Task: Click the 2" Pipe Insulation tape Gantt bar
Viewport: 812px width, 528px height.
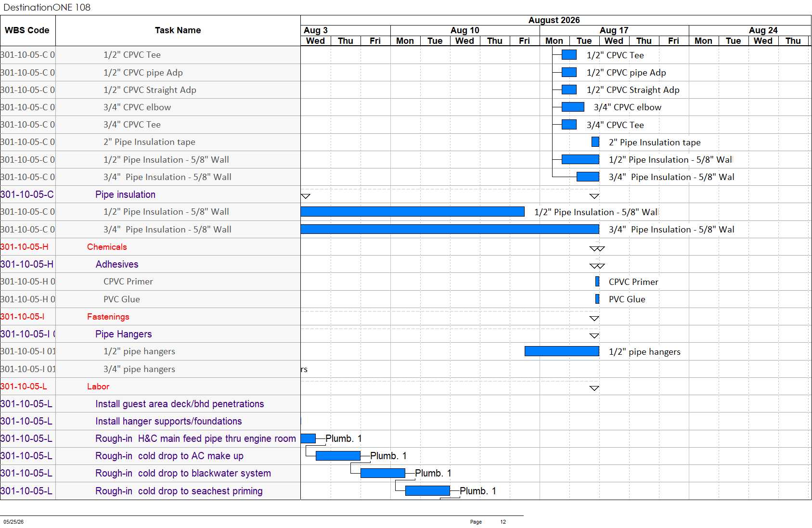Action: [x=595, y=142]
